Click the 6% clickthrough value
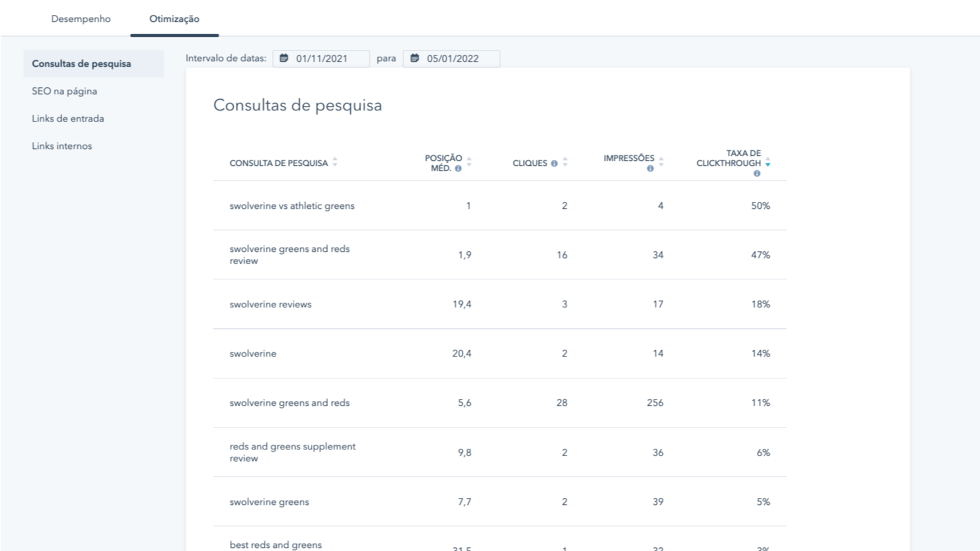 (x=764, y=453)
